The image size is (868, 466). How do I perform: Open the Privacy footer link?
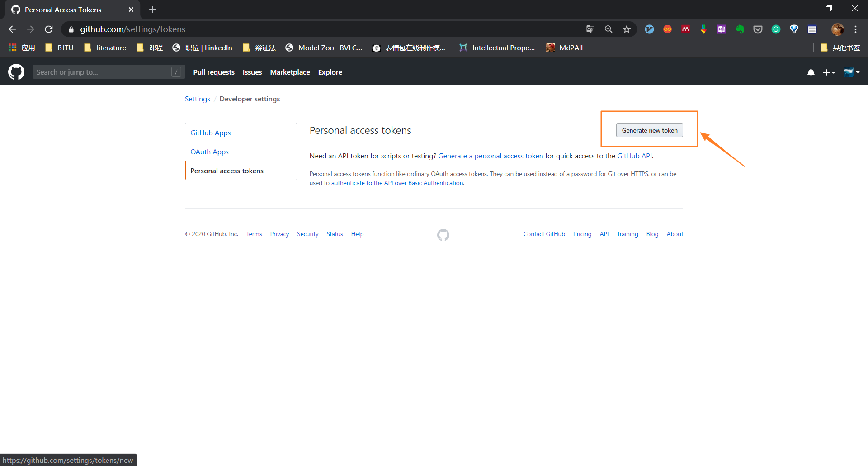pyautogui.click(x=279, y=234)
